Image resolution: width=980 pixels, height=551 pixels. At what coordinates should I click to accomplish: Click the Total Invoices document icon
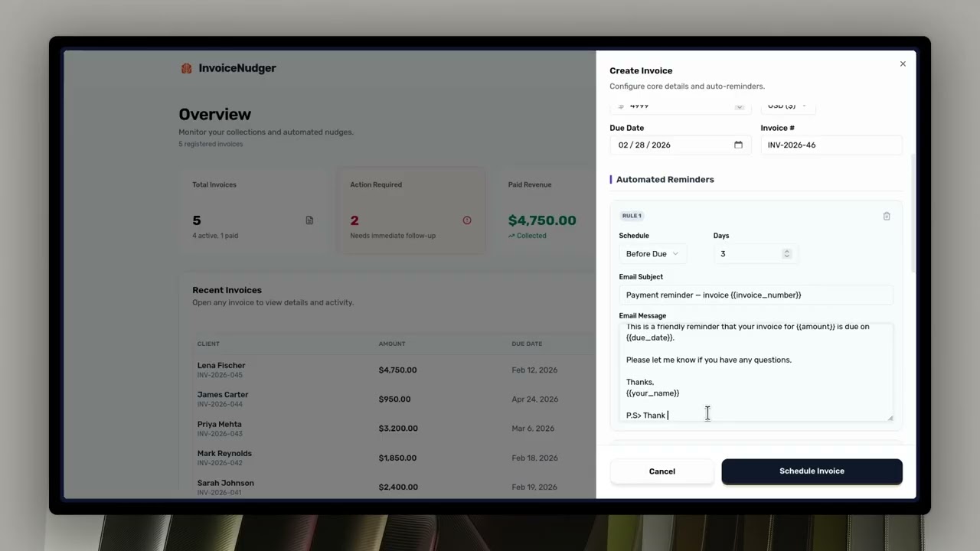[309, 220]
